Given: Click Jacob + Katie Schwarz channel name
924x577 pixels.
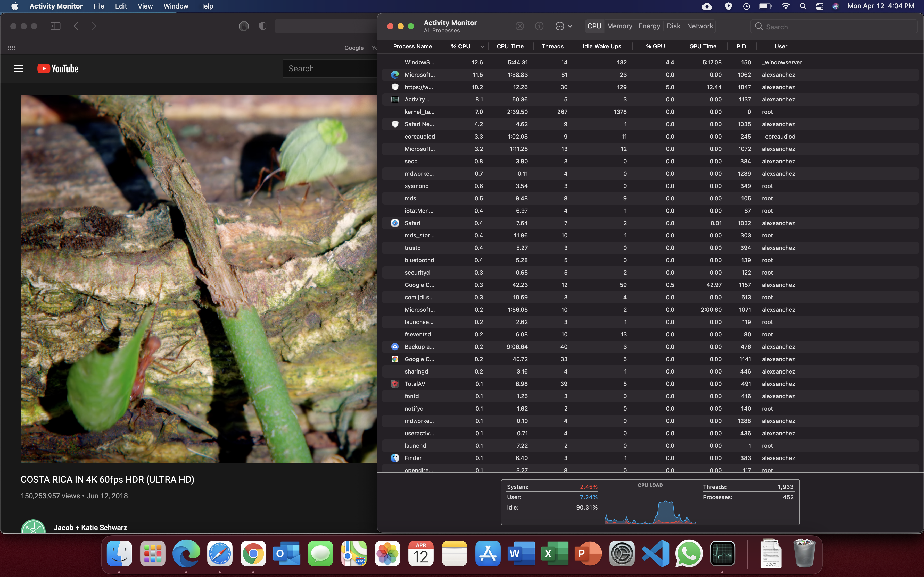Looking at the screenshot, I should 90,527.
